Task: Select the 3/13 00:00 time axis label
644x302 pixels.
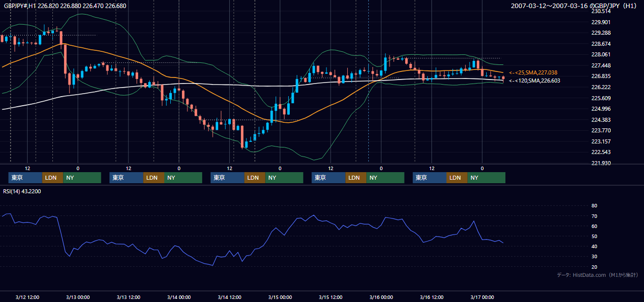Action: tap(78, 297)
